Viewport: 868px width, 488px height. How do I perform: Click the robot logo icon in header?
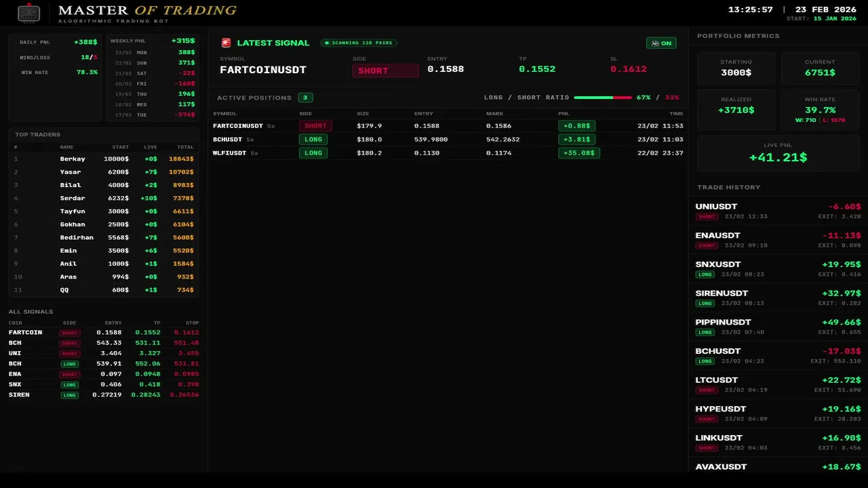(28, 12)
